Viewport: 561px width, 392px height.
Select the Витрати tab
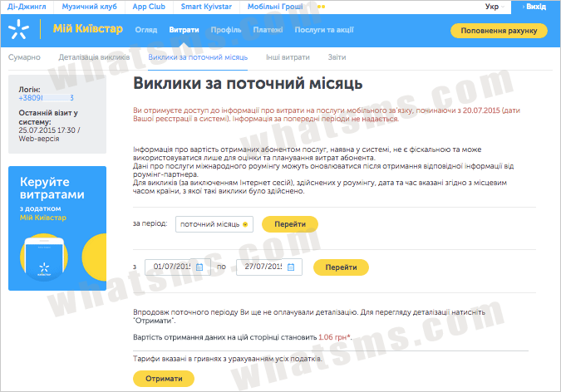184,30
